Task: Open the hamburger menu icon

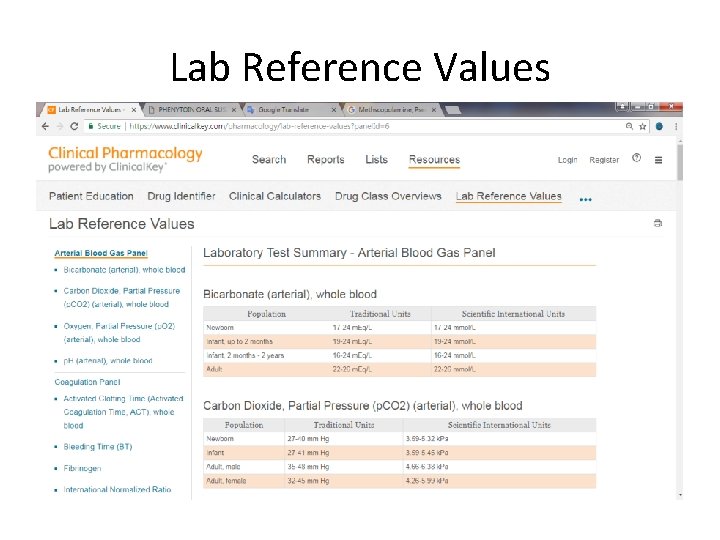Action: pos(658,160)
